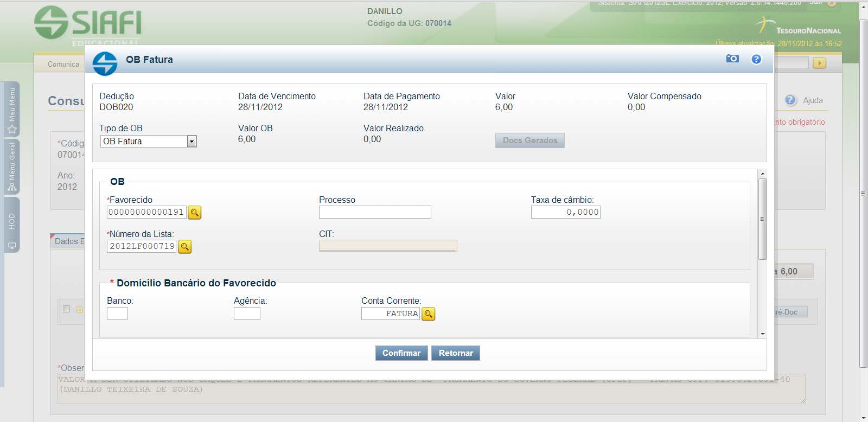Screen dimensions: 868x422
Task: Click the CIT field
Action: tap(388, 246)
